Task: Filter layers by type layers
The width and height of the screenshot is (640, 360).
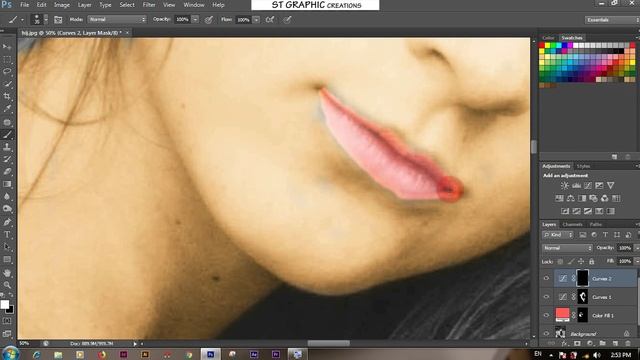Action: [x=605, y=235]
